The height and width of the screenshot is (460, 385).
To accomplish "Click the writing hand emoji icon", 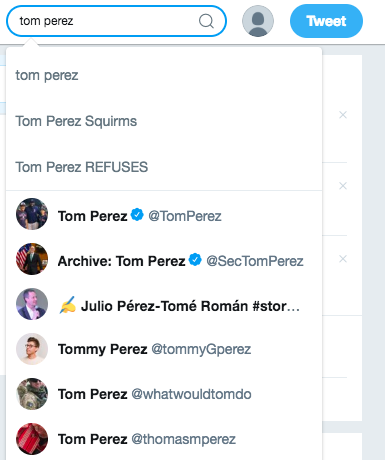I will (x=67, y=305).
